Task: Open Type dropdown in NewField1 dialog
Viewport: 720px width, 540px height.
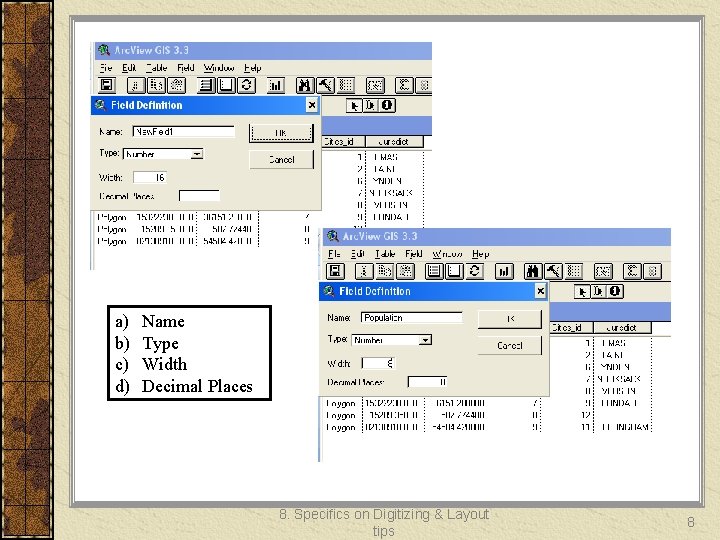Action: tap(197, 154)
